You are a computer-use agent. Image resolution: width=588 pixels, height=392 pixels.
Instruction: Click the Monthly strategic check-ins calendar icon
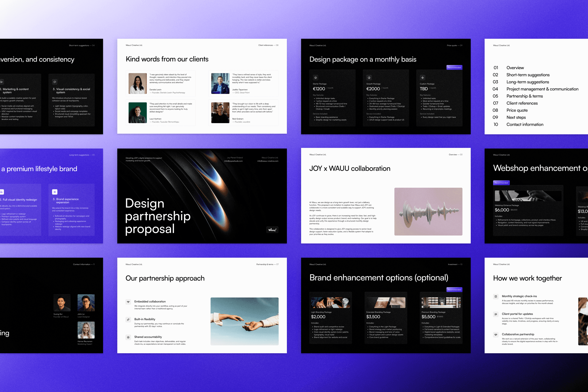(x=496, y=296)
